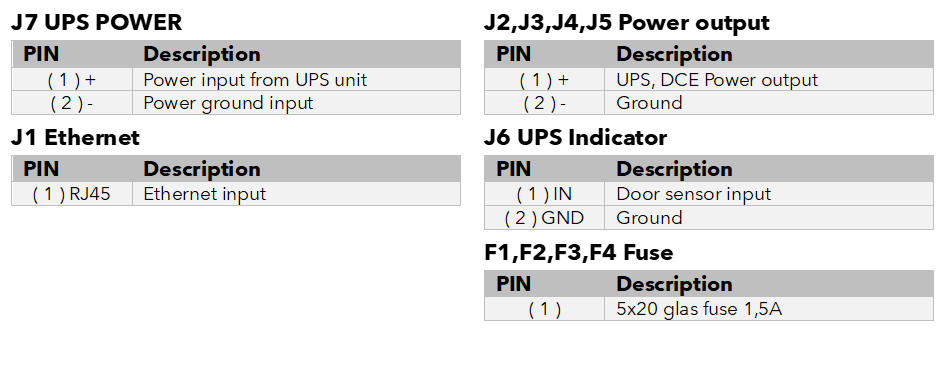This screenshot has height=369, width=945.
Task: Click the 'Door sensor input' description cell
Action: coord(769,194)
